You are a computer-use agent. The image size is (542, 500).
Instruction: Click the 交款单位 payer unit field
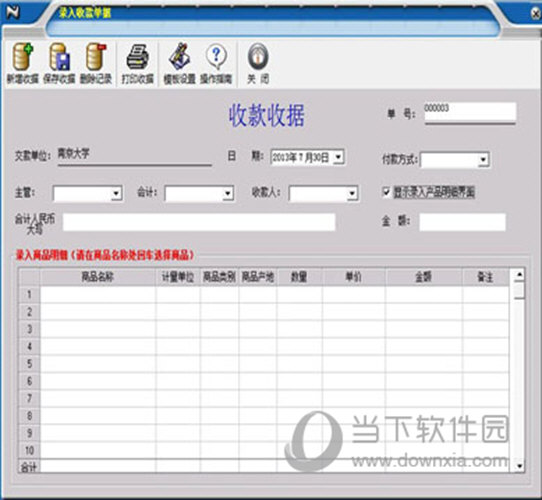[x=134, y=155]
